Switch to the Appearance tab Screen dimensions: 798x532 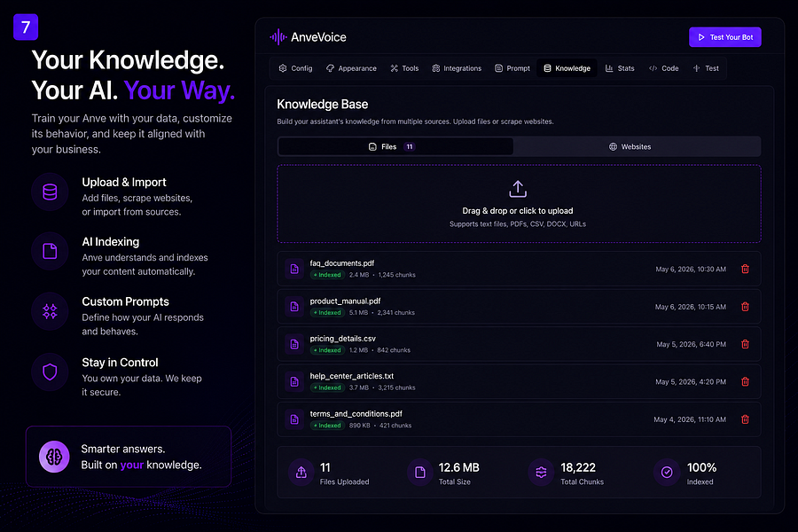coord(351,68)
